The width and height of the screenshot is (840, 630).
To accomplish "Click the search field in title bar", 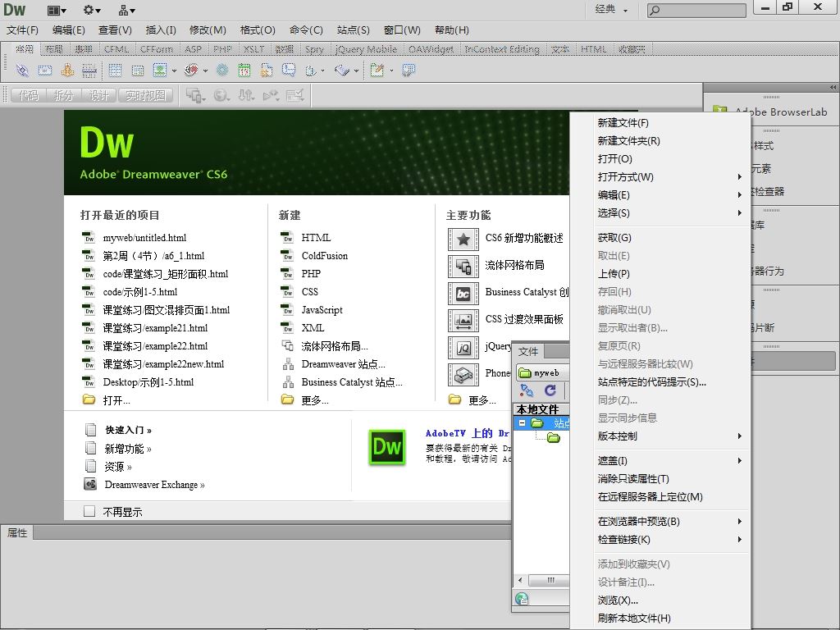I will click(x=696, y=10).
